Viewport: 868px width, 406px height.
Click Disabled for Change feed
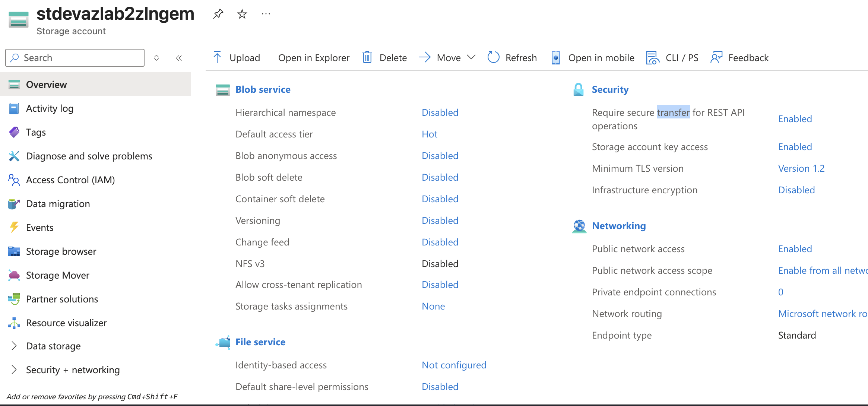click(x=440, y=242)
